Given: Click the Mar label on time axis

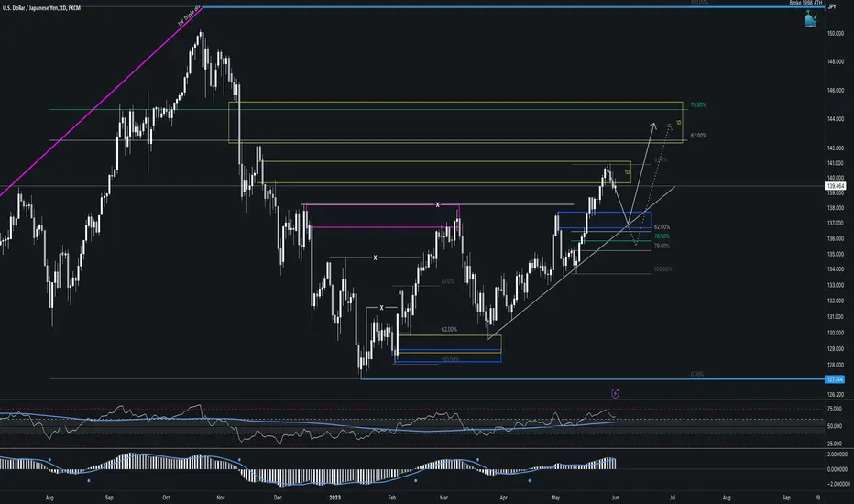Looking at the screenshot, I should point(443,498).
